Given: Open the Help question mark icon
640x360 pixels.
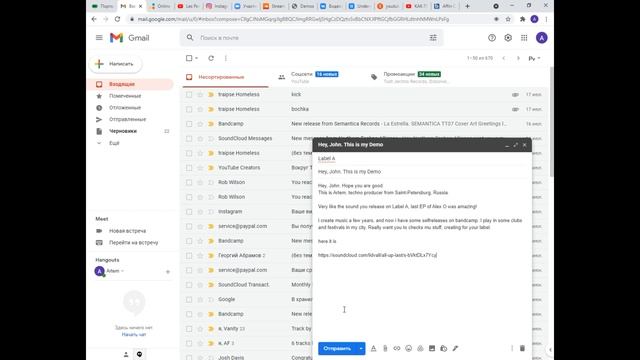Looking at the screenshot, I should pyautogui.click(x=492, y=38).
